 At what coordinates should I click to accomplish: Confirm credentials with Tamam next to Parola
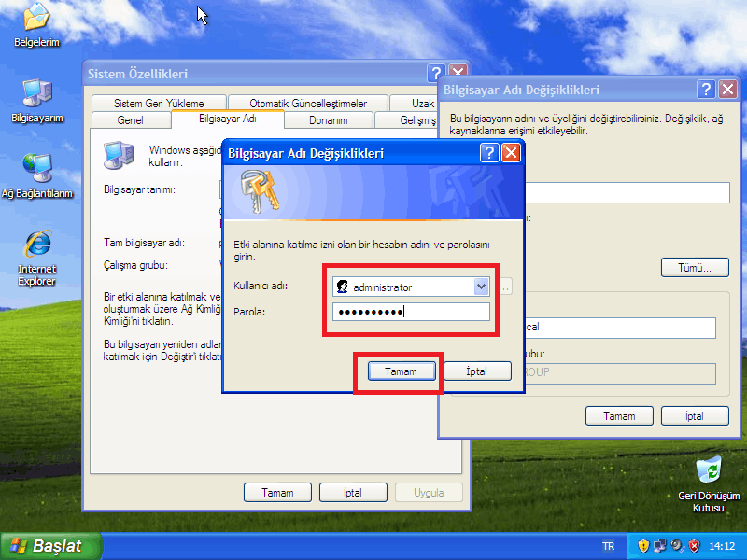pyautogui.click(x=400, y=371)
